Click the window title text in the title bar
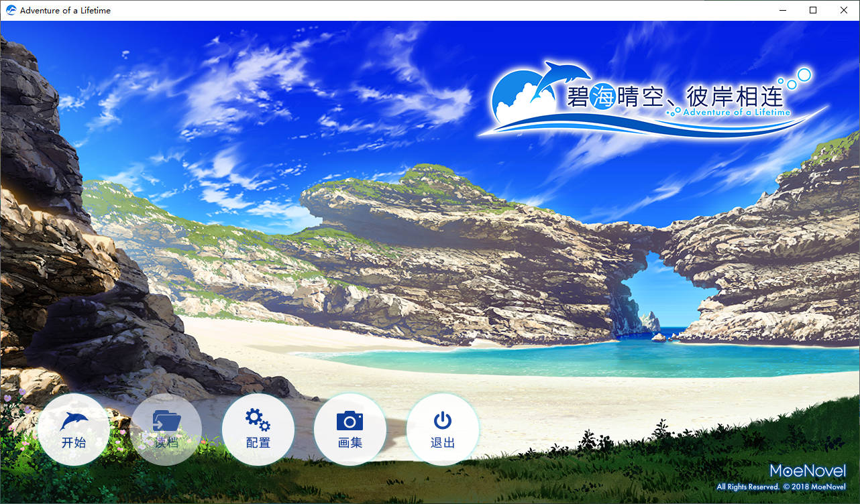Screen dimensions: 860x504 coord(66,10)
